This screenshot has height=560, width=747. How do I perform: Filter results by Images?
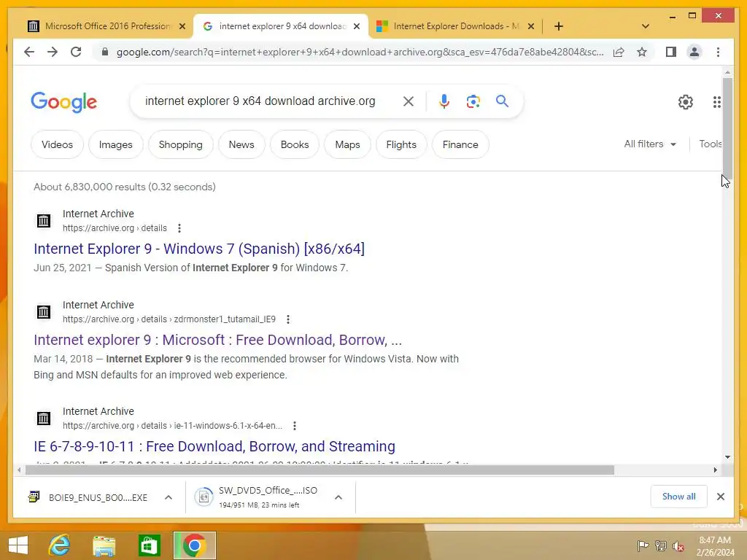[x=116, y=144]
